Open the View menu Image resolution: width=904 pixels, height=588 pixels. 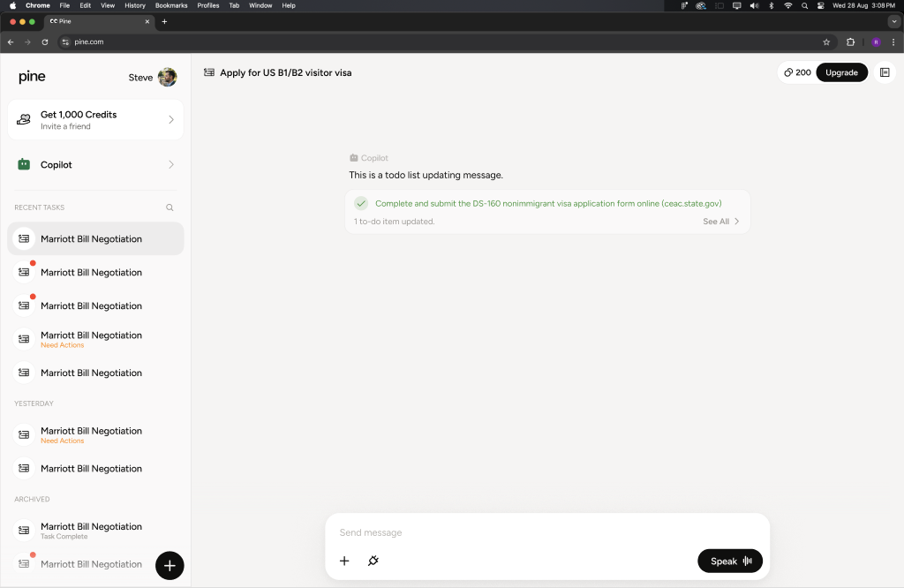pyautogui.click(x=108, y=5)
